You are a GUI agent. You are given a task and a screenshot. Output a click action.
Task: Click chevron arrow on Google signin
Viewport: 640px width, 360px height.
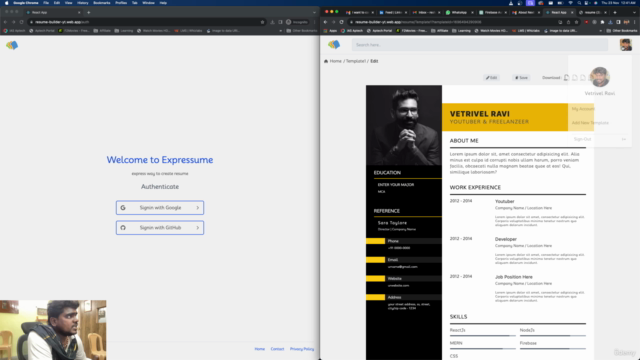(x=198, y=207)
